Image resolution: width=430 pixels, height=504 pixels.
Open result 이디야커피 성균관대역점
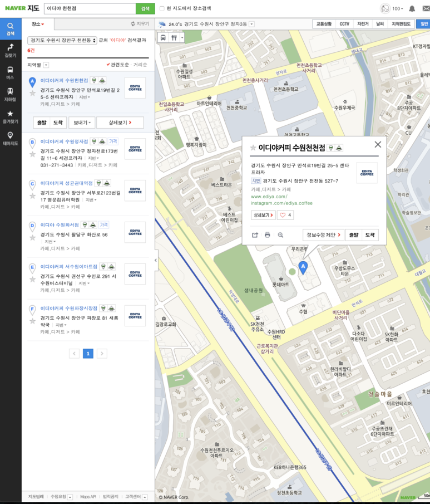(x=67, y=183)
